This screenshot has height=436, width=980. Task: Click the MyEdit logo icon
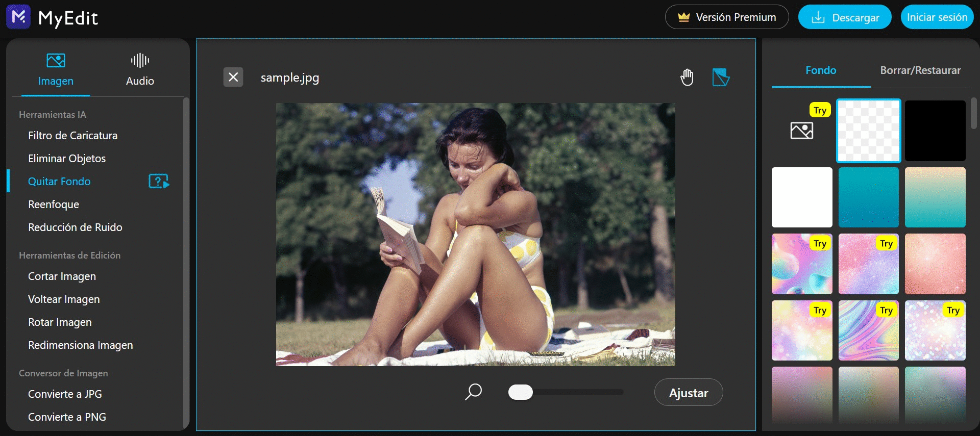tap(18, 17)
